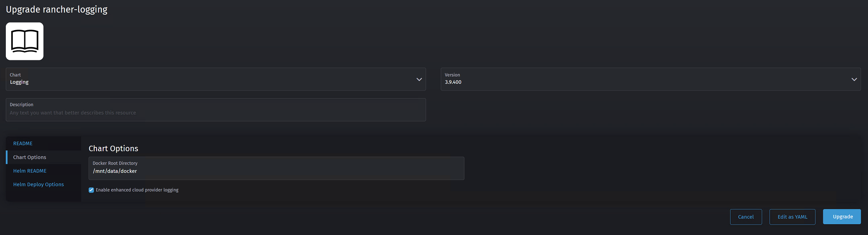Open the Helm README section
Viewport: 868px width, 235px height.
(x=30, y=170)
